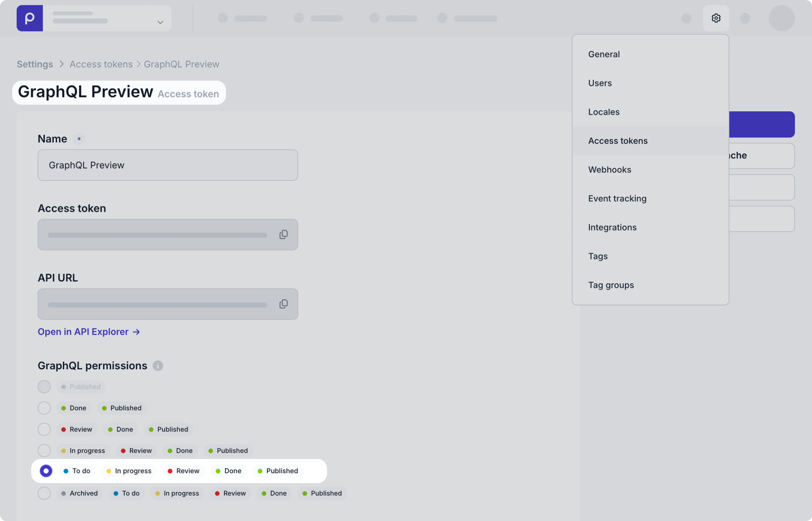This screenshot has width=812, height=521.
Task: Navigate to Tag groups menu entry
Action: [611, 285]
